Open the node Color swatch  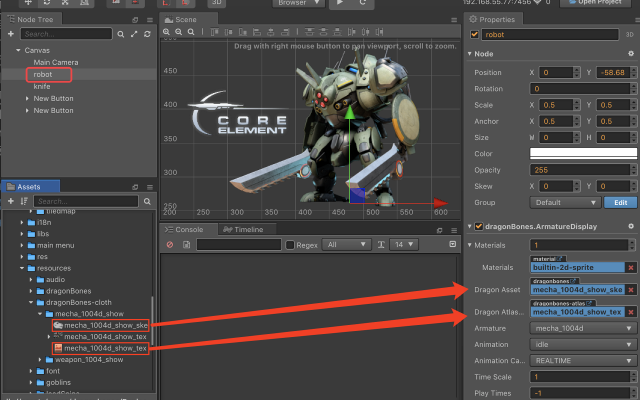click(x=583, y=153)
